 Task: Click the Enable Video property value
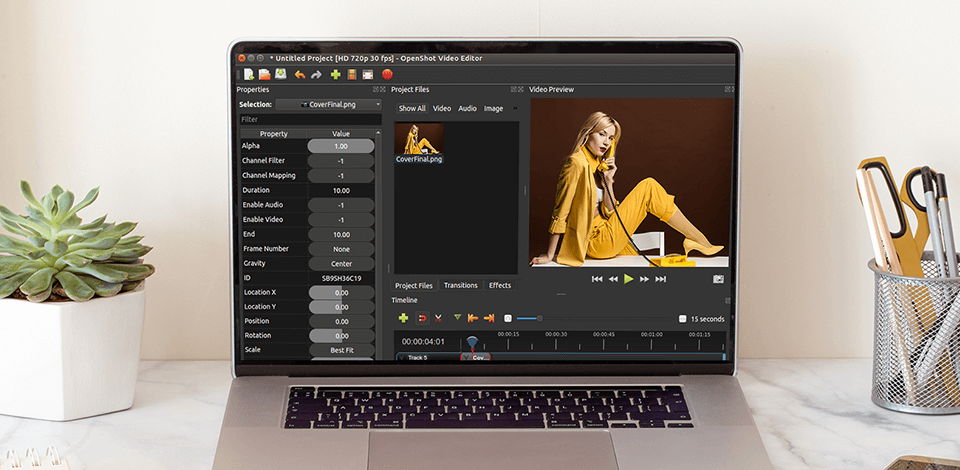(341, 220)
